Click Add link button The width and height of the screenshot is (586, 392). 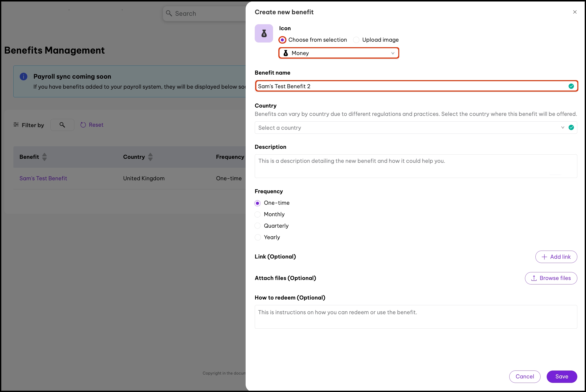556,257
